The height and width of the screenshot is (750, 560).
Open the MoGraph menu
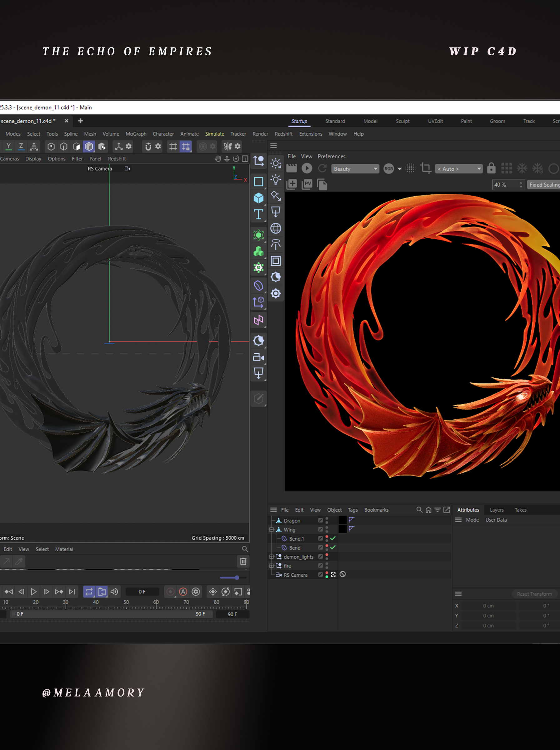coord(136,134)
